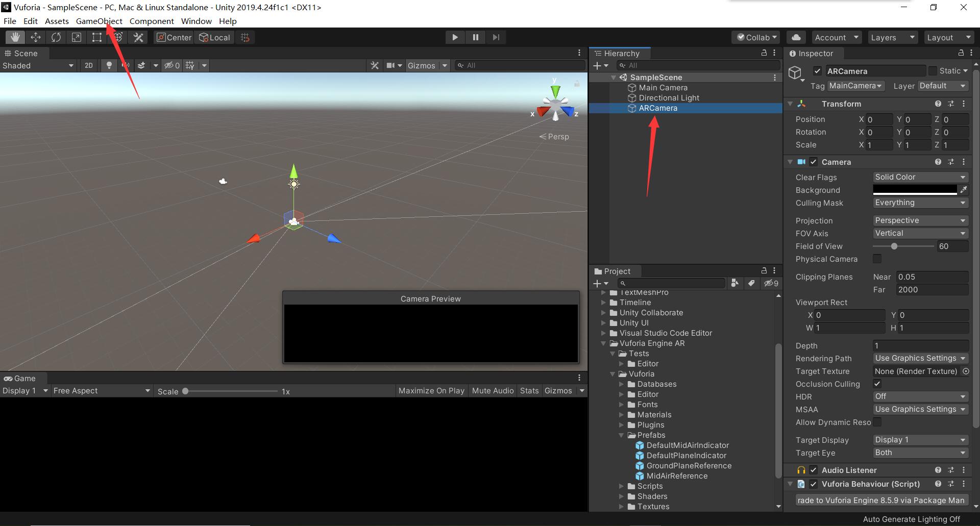Screen dimensions: 980x526
Task: Search by type icon in the Project panel
Action: pyautogui.click(x=735, y=283)
